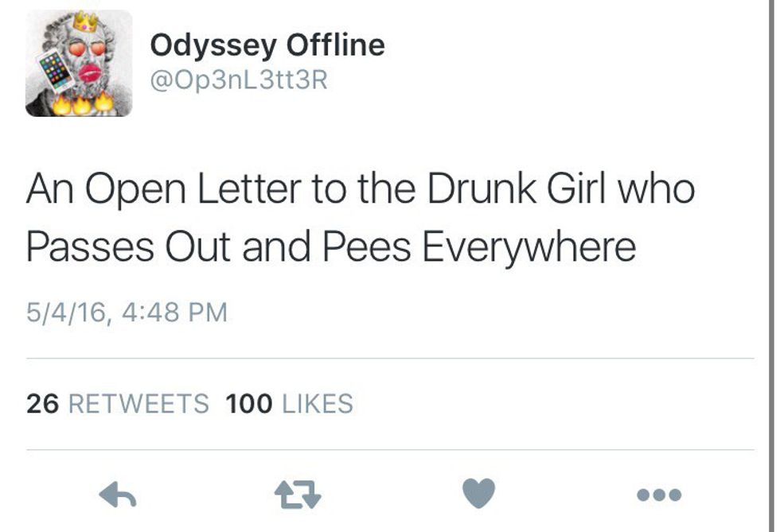Click the @Op3nL3tt3R handle
The image size is (780, 532).
(239, 81)
